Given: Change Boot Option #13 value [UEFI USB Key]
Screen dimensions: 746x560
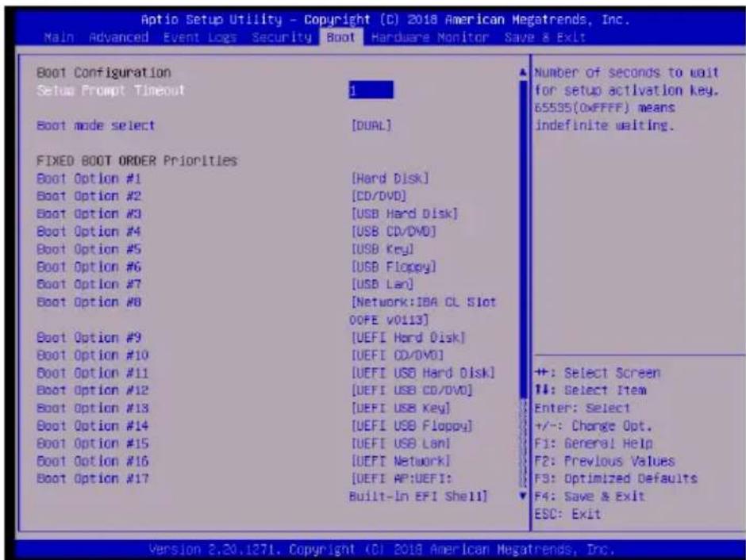Looking at the screenshot, I should coord(401,408).
